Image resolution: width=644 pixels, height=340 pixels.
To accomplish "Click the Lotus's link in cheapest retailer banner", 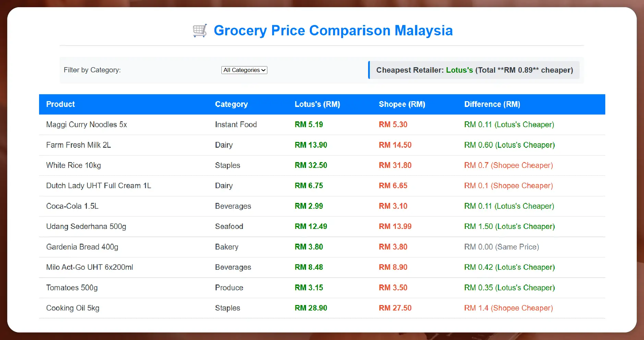I will pos(460,70).
